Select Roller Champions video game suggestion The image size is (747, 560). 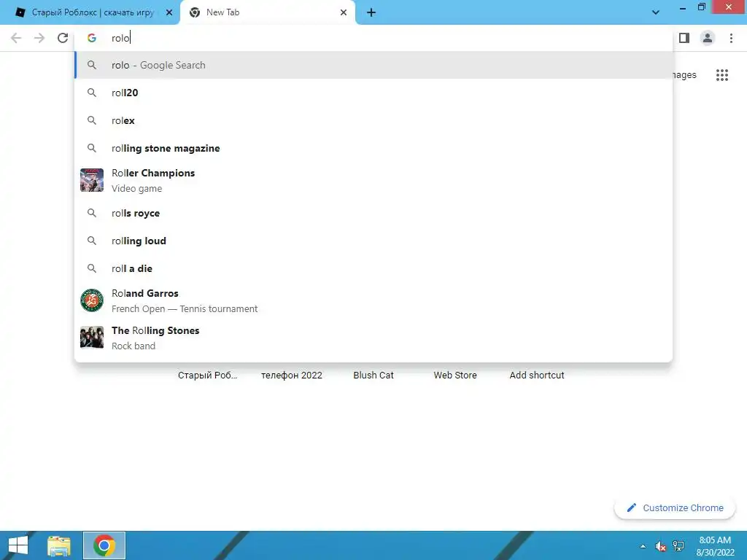[374, 181]
